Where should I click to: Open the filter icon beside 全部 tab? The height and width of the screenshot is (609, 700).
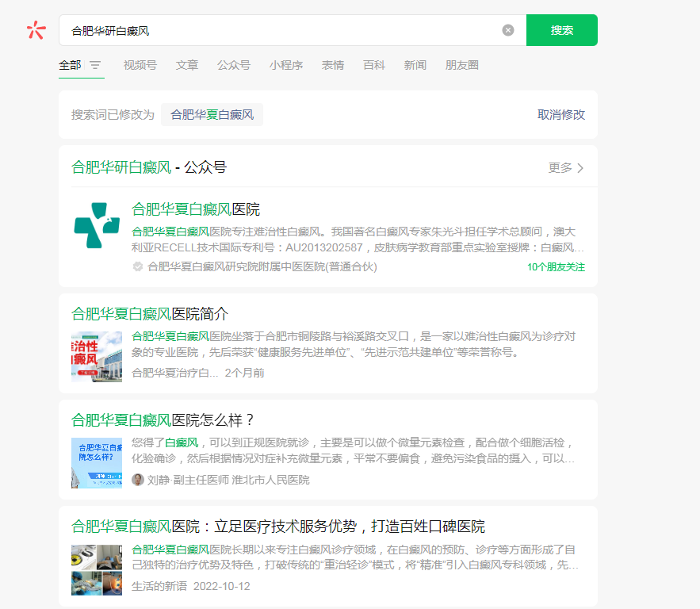point(95,65)
